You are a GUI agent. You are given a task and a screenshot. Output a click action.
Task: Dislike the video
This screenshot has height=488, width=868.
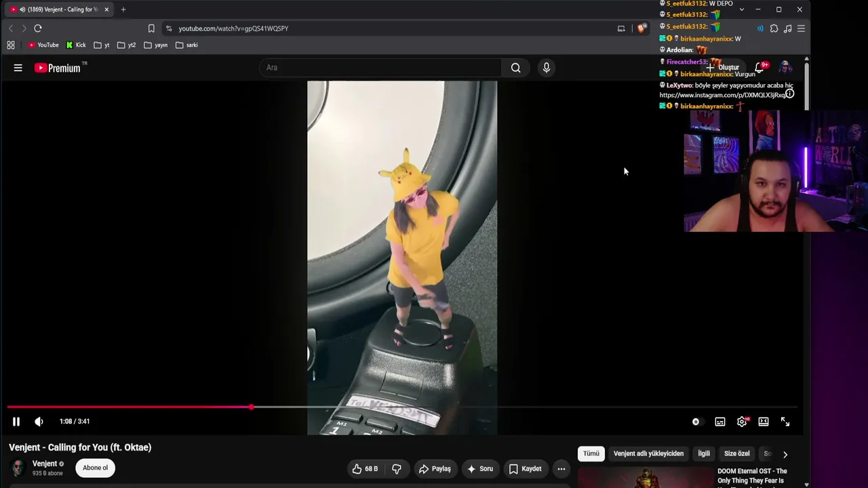click(x=397, y=468)
